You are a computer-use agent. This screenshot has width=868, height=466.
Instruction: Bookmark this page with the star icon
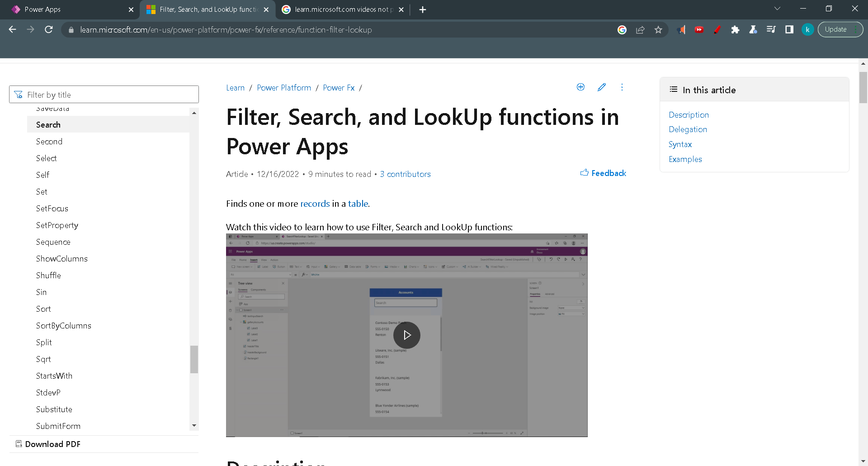(x=658, y=30)
